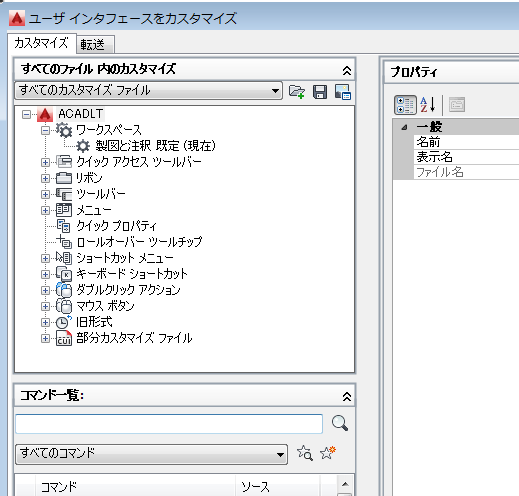
Task: Click the キーボード ショートカット icon
Action: [x=64, y=274]
